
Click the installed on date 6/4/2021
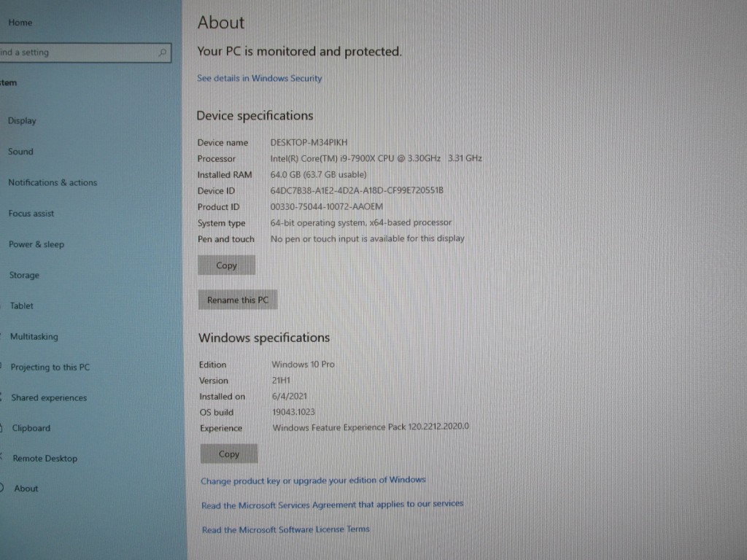point(289,396)
